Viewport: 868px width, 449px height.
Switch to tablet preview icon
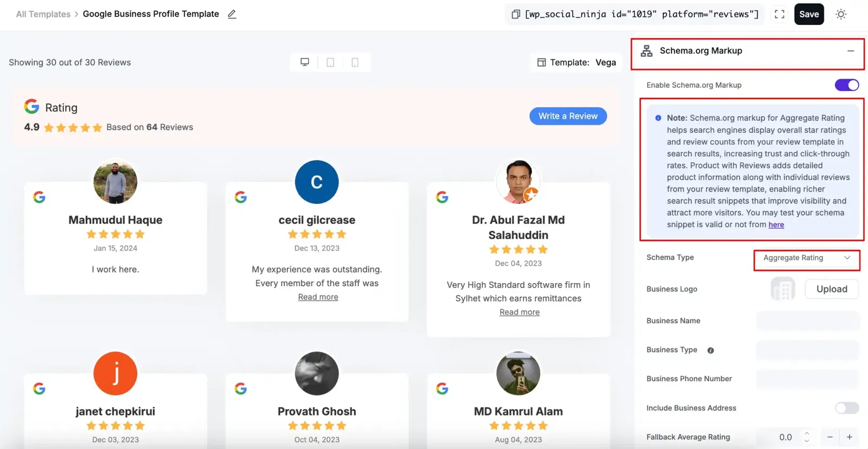tap(330, 62)
